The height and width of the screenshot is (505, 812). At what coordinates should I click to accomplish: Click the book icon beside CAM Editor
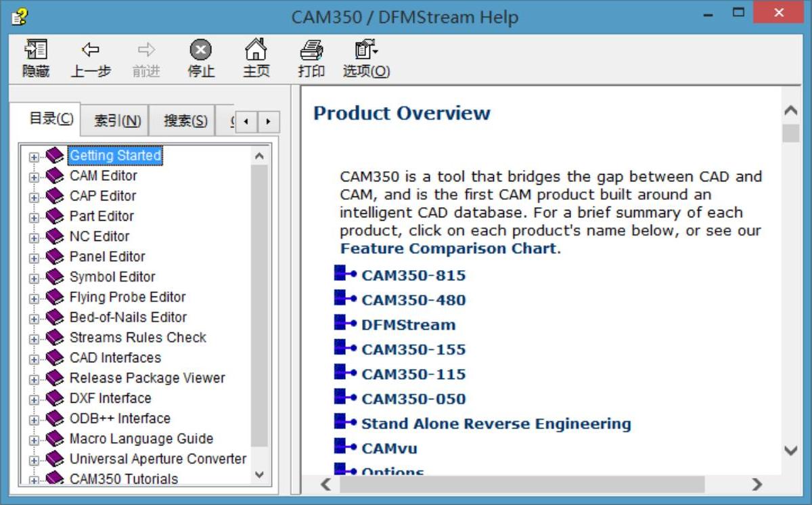click(x=55, y=176)
